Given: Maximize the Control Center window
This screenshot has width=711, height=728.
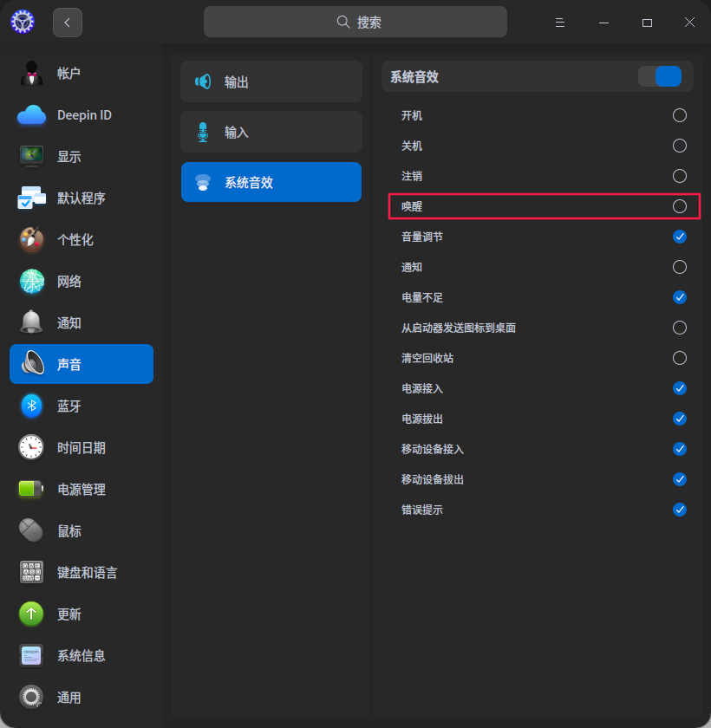Looking at the screenshot, I should tap(647, 23).
